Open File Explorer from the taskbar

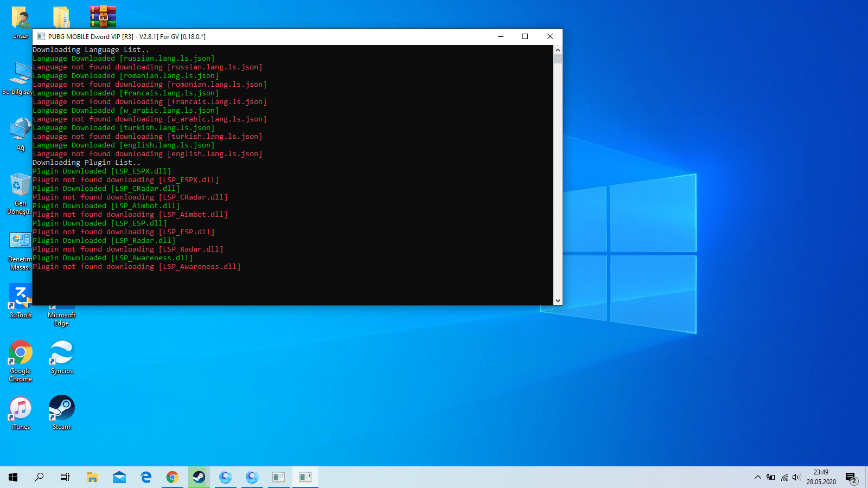click(93, 477)
